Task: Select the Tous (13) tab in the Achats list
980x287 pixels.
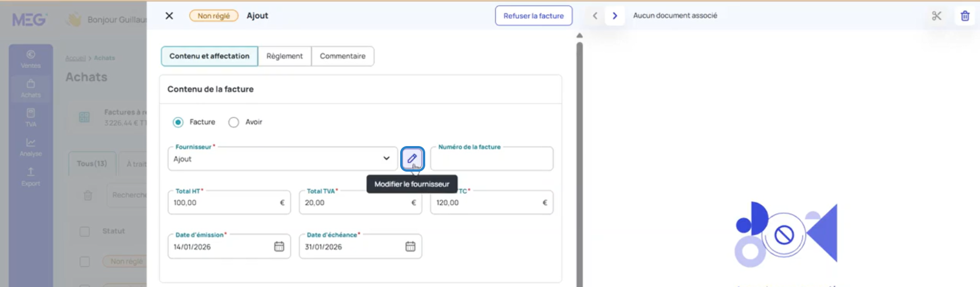Action: 92,164
